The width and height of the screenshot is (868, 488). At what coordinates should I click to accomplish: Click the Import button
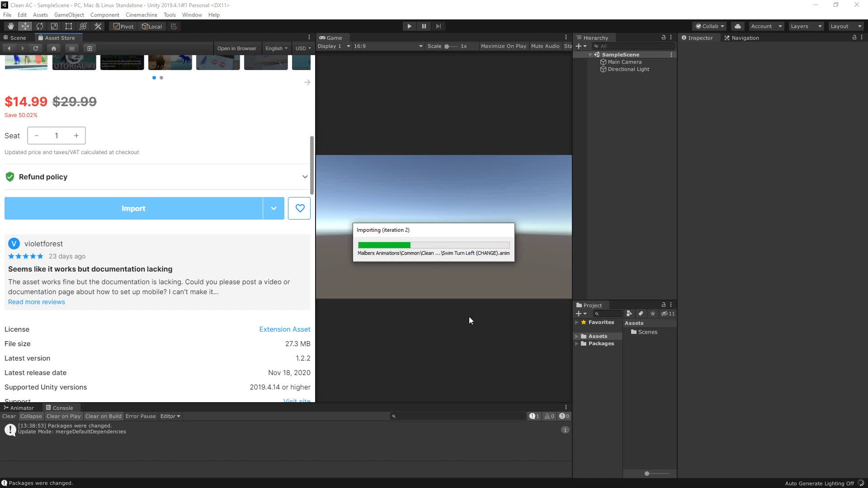133,208
